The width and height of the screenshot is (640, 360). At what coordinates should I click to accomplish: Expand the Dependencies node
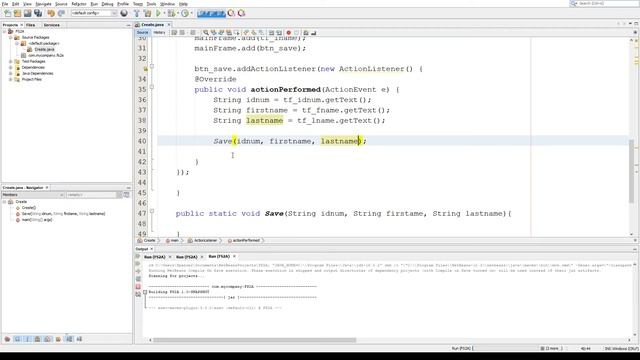[11, 67]
